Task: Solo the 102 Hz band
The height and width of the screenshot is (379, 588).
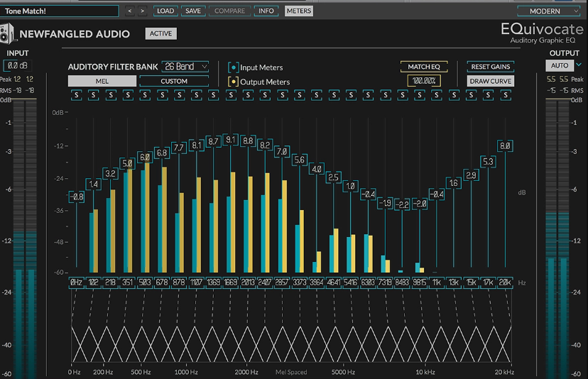Action: click(x=93, y=95)
